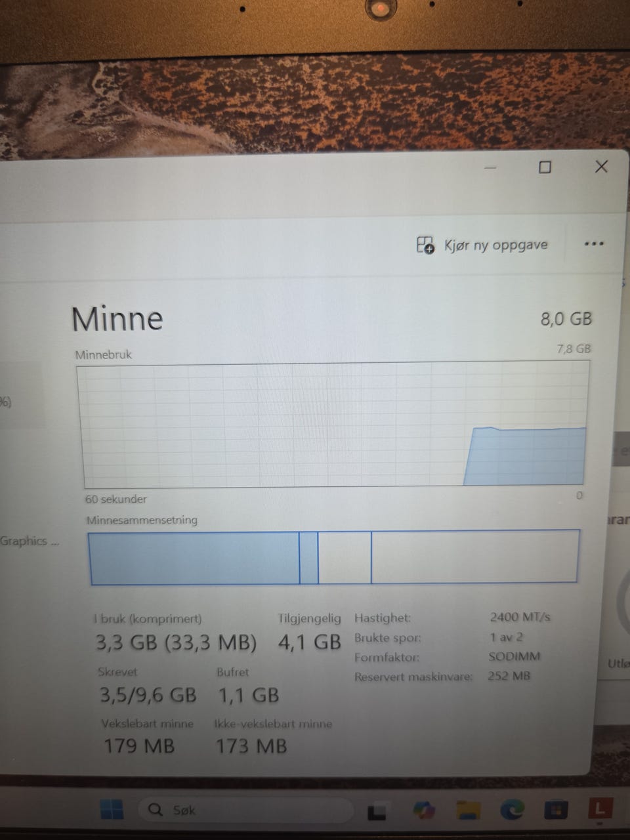The height and width of the screenshot is (840, 630).
Task: Open Microsoft Store from the taskbar
Action: point(556,811)
